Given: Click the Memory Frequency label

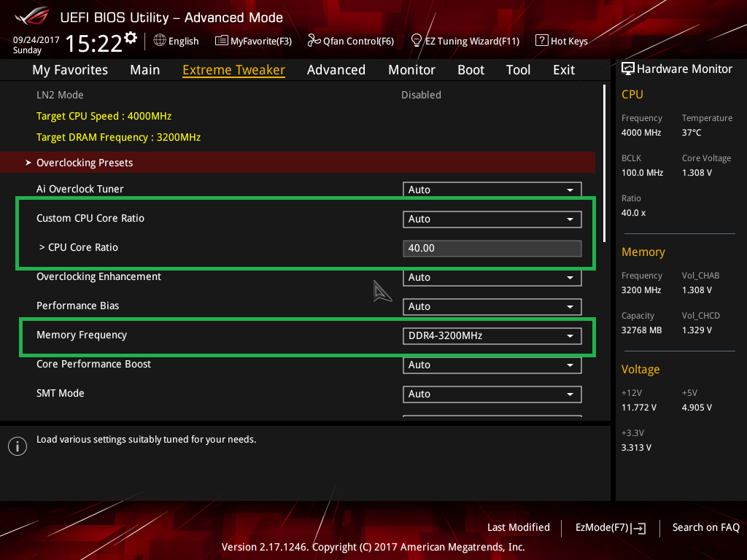Looking at the screenshot, I should [x=82, y=335].
